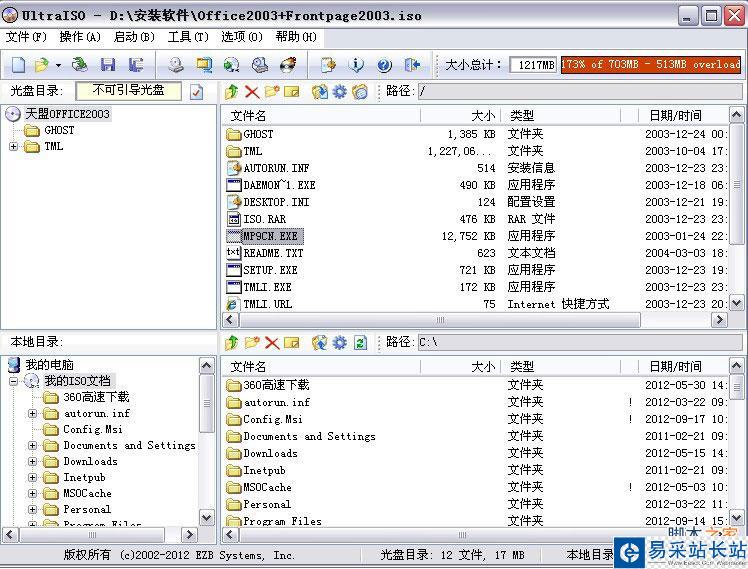The image size is (748, 569).
Task: Click the orange capacity overload bar
Action: pyautogui.click(x=651, y=64)
